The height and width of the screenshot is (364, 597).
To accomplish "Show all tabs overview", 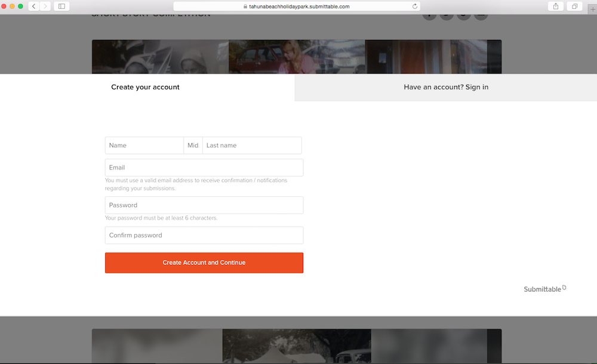I will (574, 6).
